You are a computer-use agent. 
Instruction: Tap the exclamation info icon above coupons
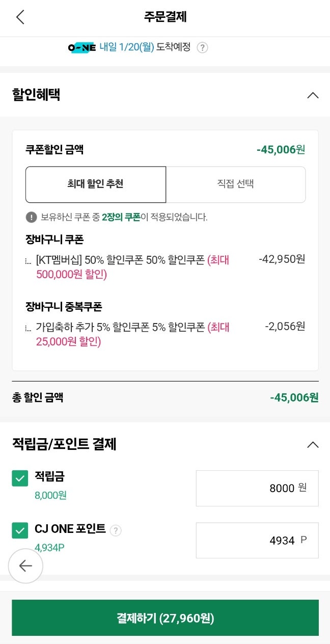click(32, 217)
